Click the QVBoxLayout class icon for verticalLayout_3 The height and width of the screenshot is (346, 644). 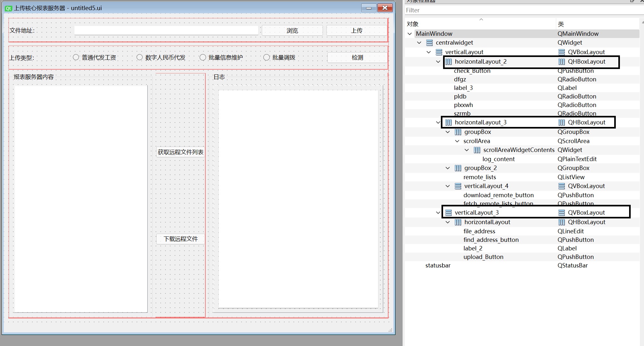(561, 213)
